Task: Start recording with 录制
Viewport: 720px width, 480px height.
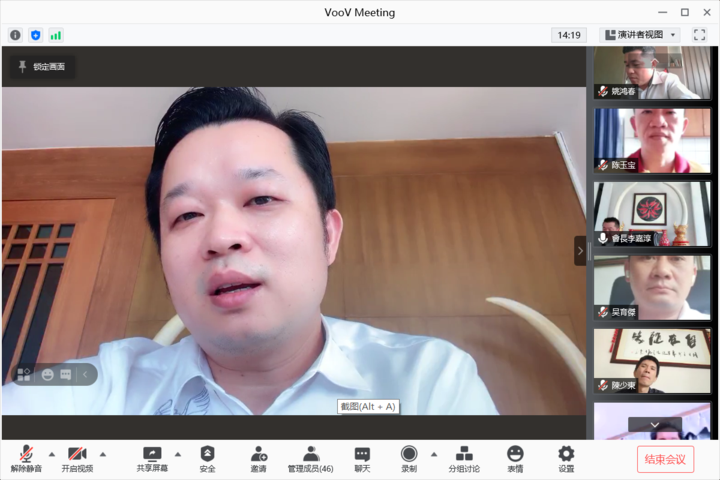Action: click(x=409, y=459)
